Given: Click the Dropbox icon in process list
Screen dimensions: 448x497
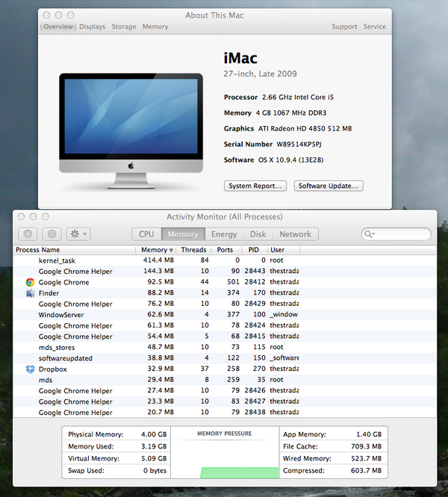Looking at the screenshot, I should (x=30, y=369).
